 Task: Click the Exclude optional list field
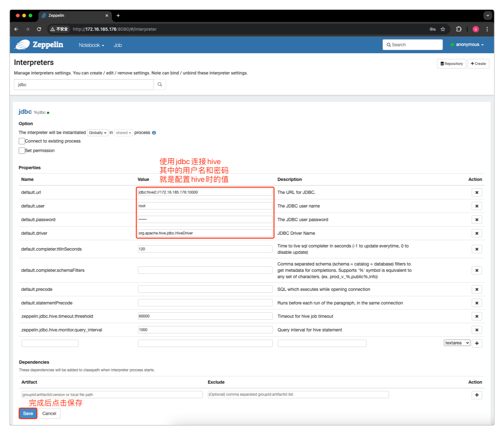[298, 394]
